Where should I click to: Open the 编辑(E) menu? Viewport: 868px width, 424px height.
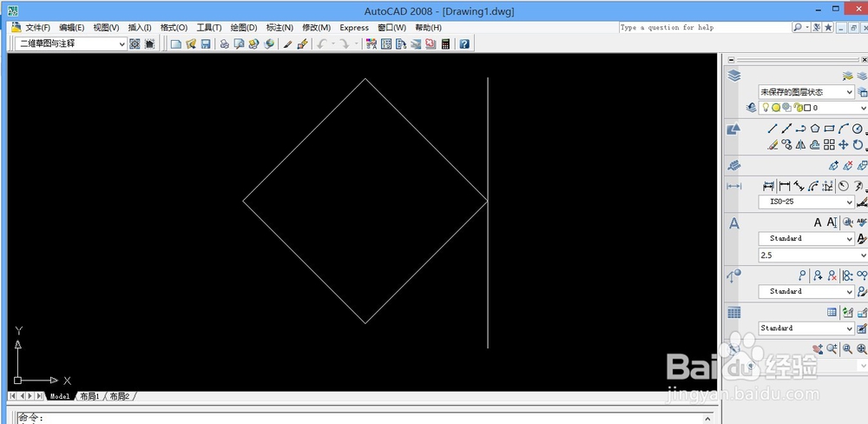point(71,28)
